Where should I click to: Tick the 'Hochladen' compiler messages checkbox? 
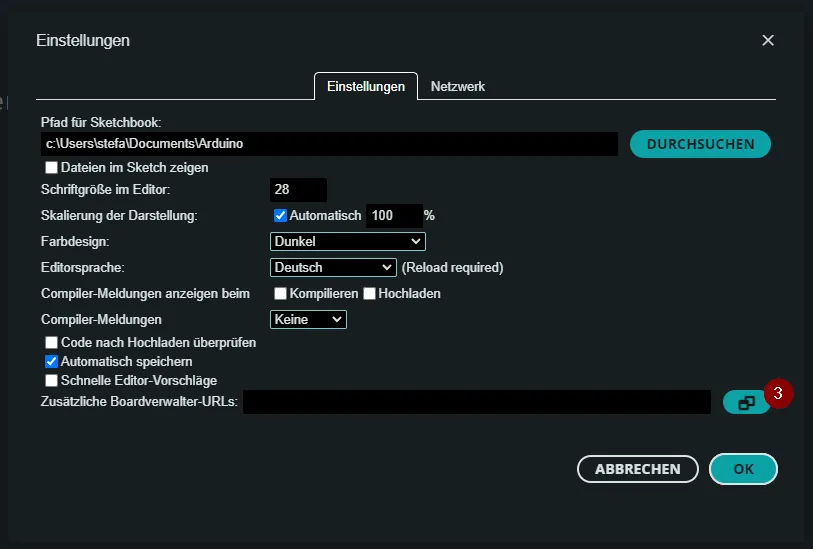tap(369, 294)
